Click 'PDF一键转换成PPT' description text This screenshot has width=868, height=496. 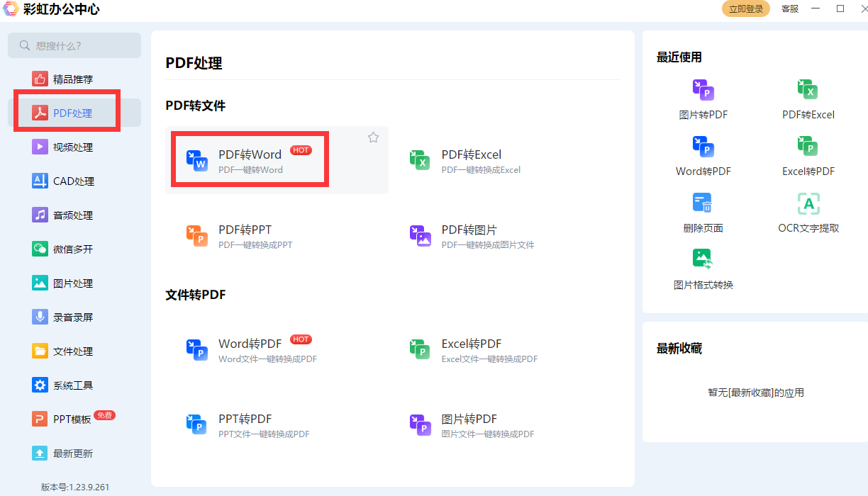tap(255, 245)
